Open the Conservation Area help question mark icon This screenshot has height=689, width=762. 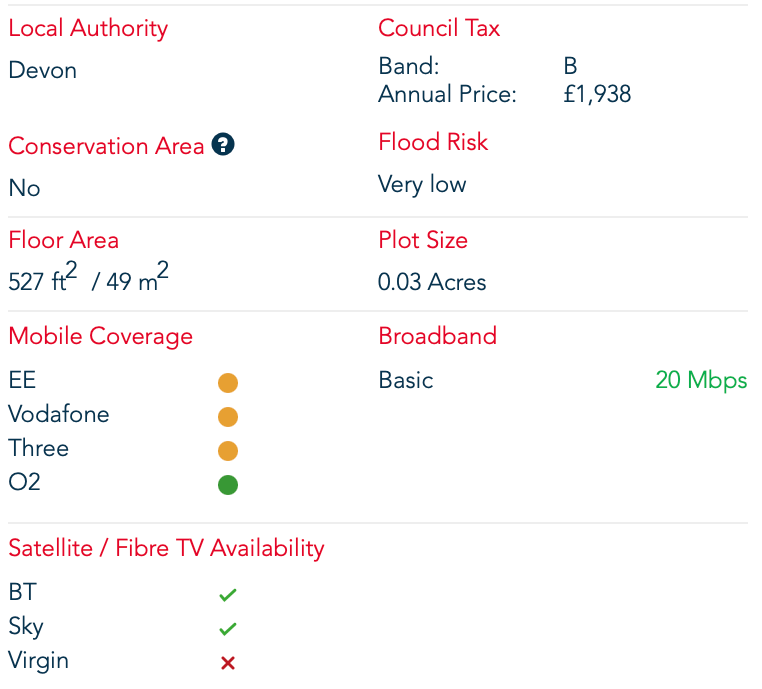223,144
